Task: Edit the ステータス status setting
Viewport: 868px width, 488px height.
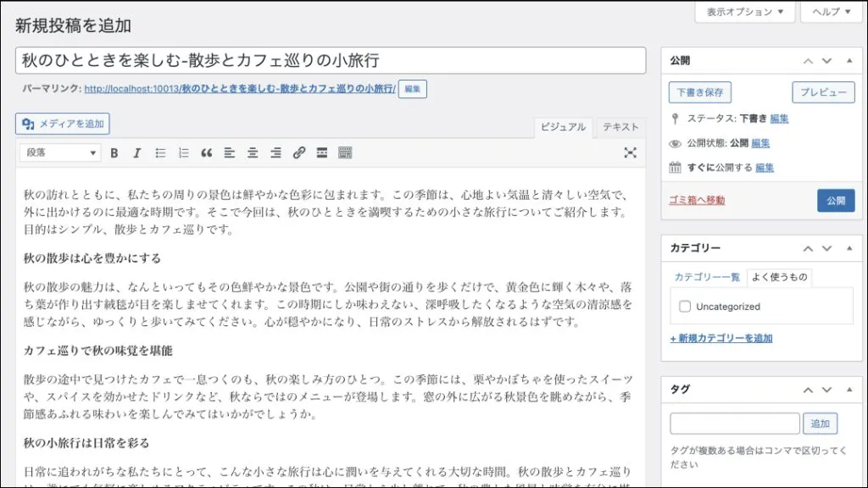Action: [x=779, y=119]
